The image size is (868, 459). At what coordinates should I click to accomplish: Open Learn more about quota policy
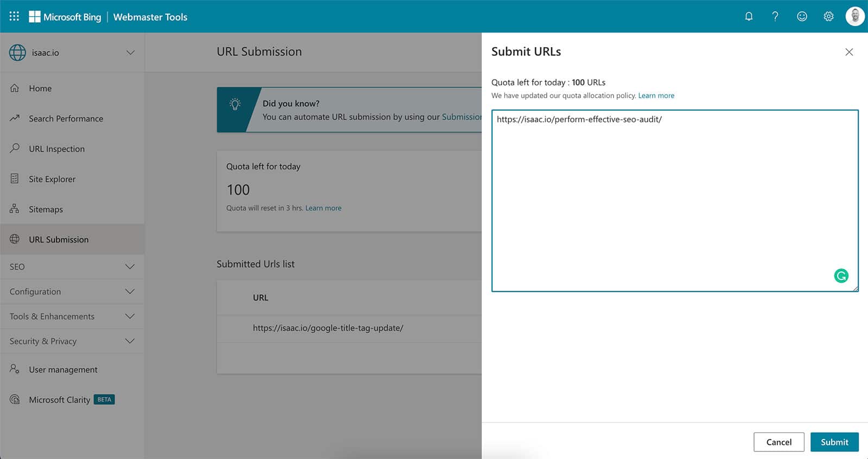(656, 95)
